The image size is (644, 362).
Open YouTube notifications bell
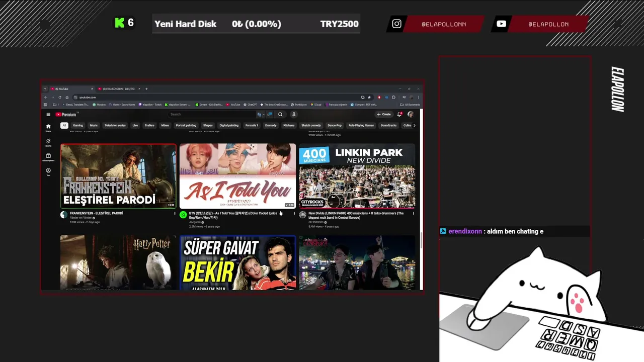(399, 114)
